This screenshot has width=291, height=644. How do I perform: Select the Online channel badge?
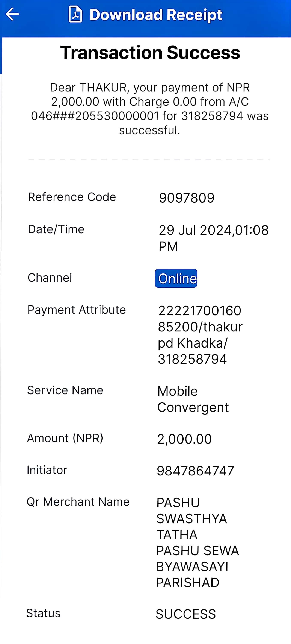pos(176,278)
